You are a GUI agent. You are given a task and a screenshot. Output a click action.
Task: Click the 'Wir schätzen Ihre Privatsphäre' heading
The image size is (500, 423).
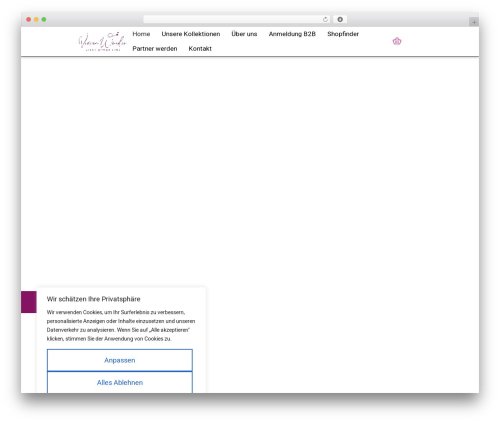pyautogui.click(x=93, y=299)
